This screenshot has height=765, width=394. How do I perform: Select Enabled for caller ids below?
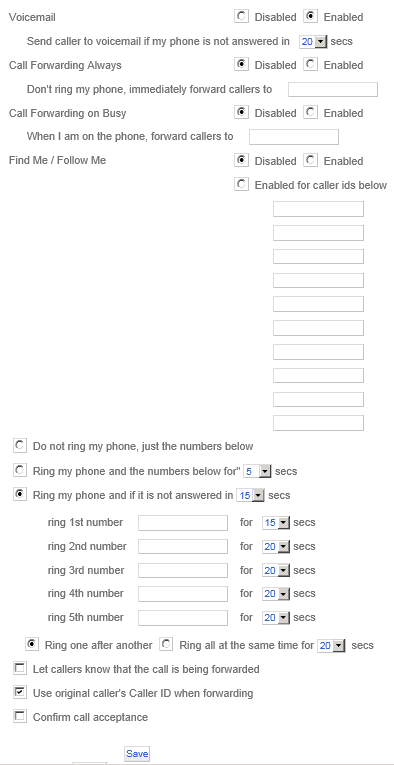[x=241, y=184]
